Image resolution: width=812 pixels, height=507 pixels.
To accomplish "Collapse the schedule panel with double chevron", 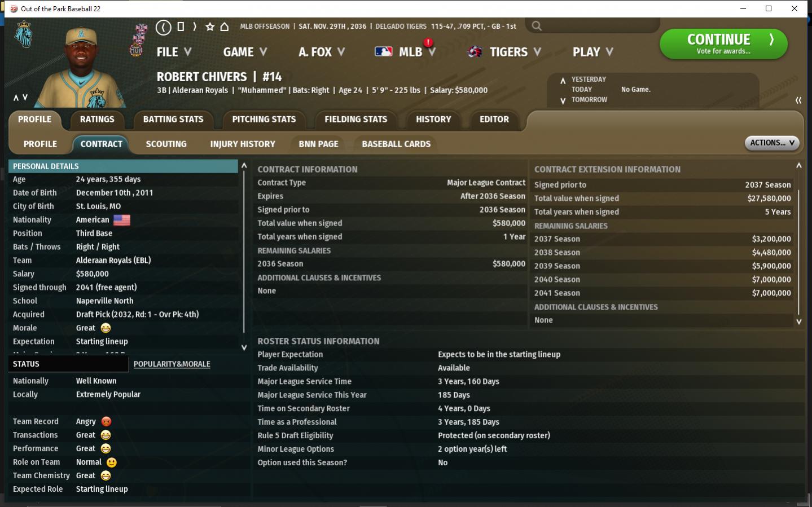I will click(x=798, y=100).
